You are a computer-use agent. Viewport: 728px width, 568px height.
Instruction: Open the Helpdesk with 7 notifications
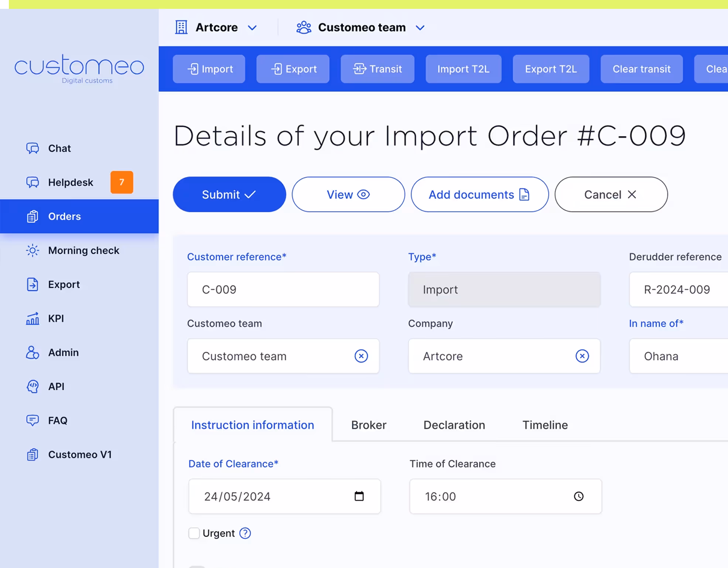(x=71, y=182)
